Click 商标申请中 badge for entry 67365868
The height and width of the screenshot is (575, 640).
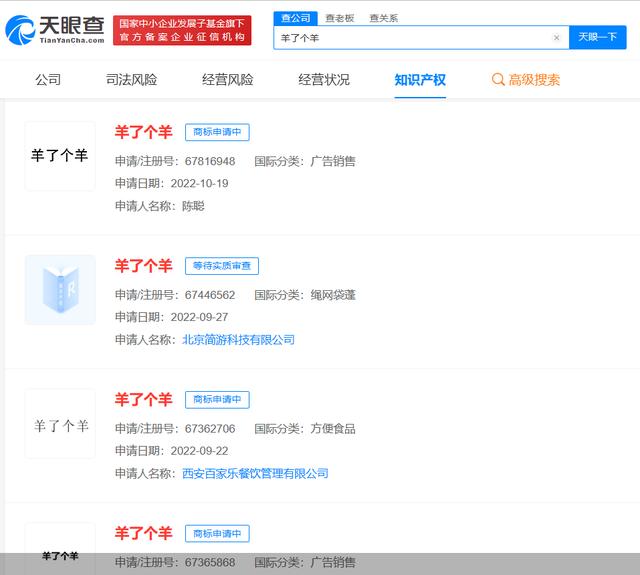pos(217,534)
